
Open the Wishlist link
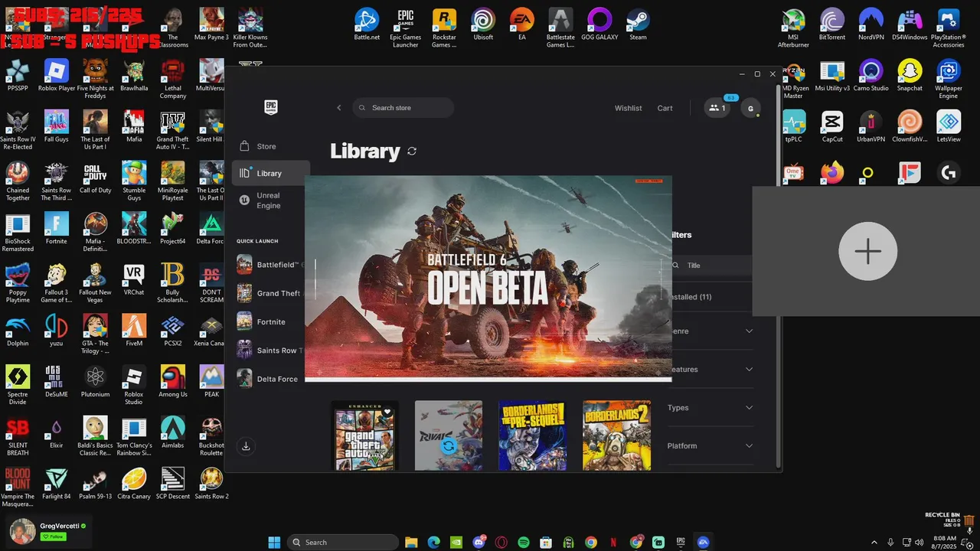click(x=628, y=108)
